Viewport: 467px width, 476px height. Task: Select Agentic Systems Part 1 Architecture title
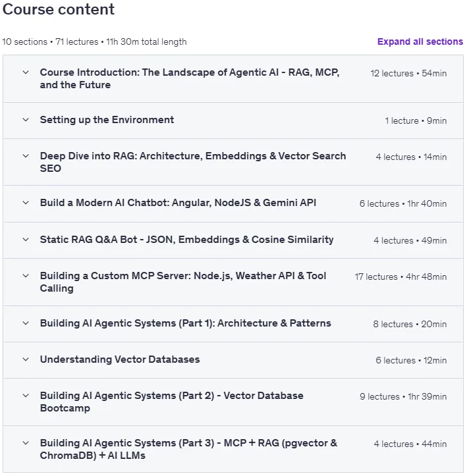[x=185, y=323]
